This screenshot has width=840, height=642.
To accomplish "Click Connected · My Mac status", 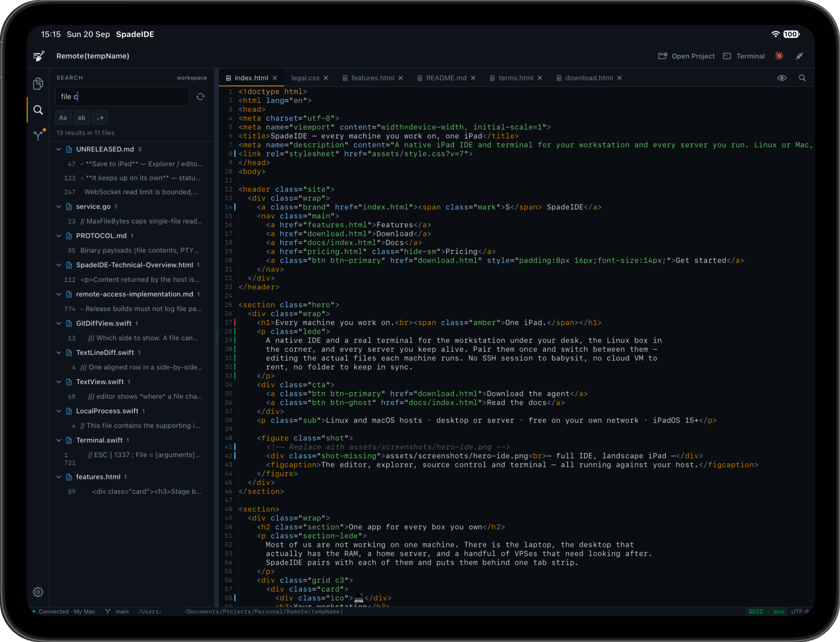I will click(64, 612).
